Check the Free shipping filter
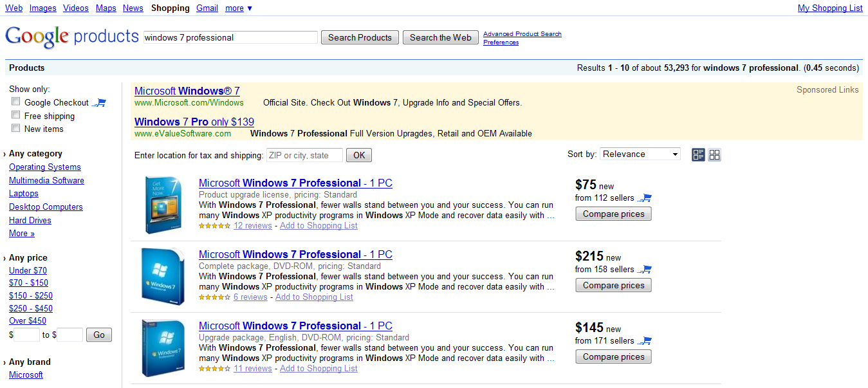 click(16, 115)
